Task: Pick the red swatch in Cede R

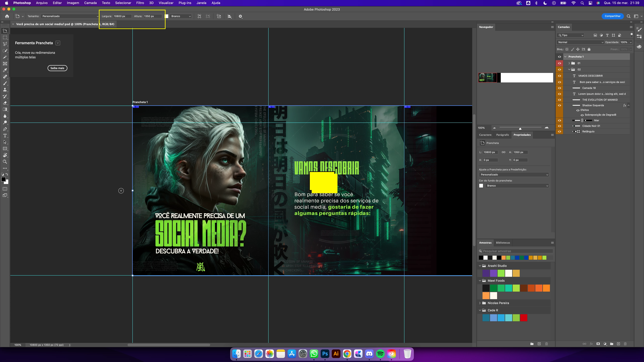Action: (x=524, y=318)
